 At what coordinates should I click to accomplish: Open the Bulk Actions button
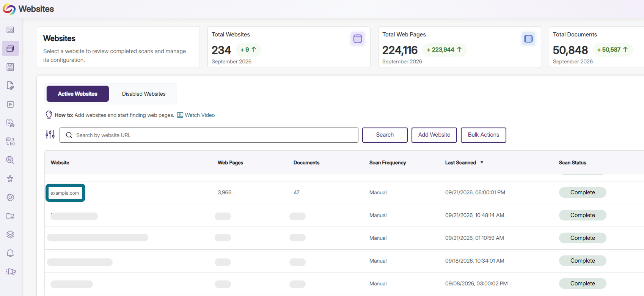pyautogui.click(x=484, y=135)
